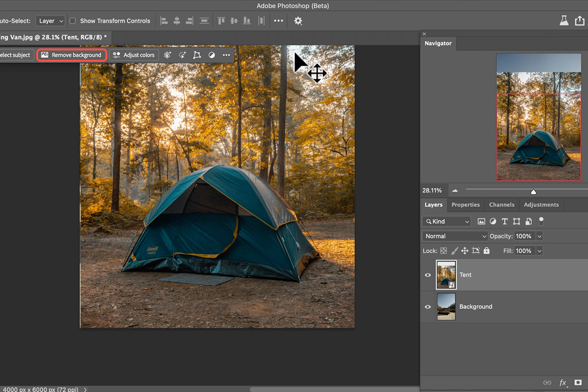
Task: Filter layers by text using the T icon
Action: (505, 221)
